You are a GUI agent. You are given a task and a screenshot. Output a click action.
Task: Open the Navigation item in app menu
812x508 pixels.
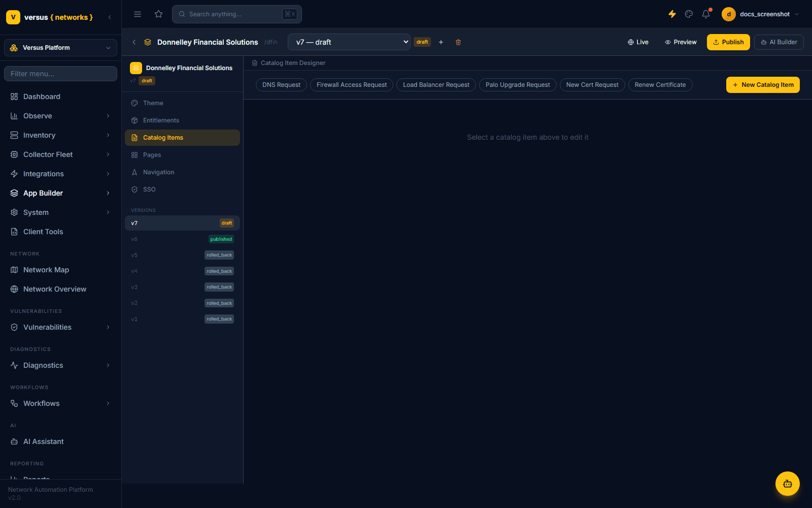[182, 172]
